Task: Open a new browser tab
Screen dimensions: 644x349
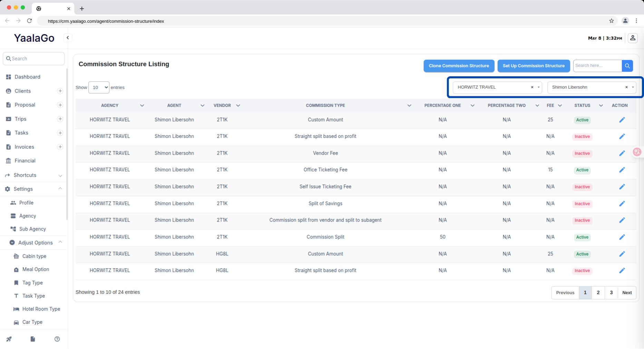Action: pyautogui.click(x=82, y=9)
